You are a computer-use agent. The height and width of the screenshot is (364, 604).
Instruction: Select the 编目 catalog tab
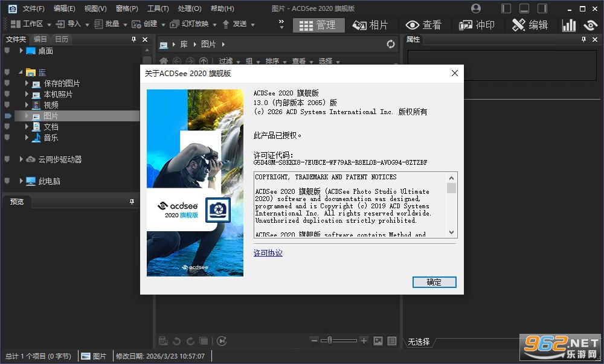[x=40, y=39]
